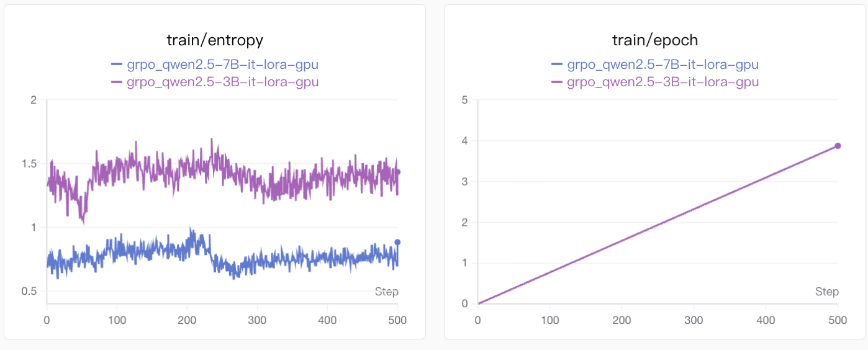
Task: Click the 5 y-axis tick on the epoch chart
Action: [x=464, y=100]
